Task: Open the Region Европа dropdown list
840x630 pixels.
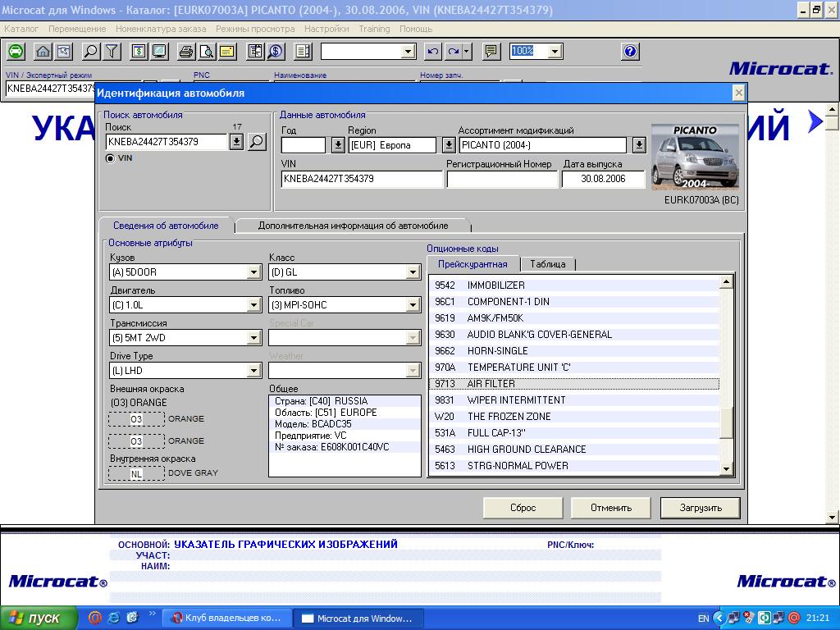Action: click(x=449, y=145)
